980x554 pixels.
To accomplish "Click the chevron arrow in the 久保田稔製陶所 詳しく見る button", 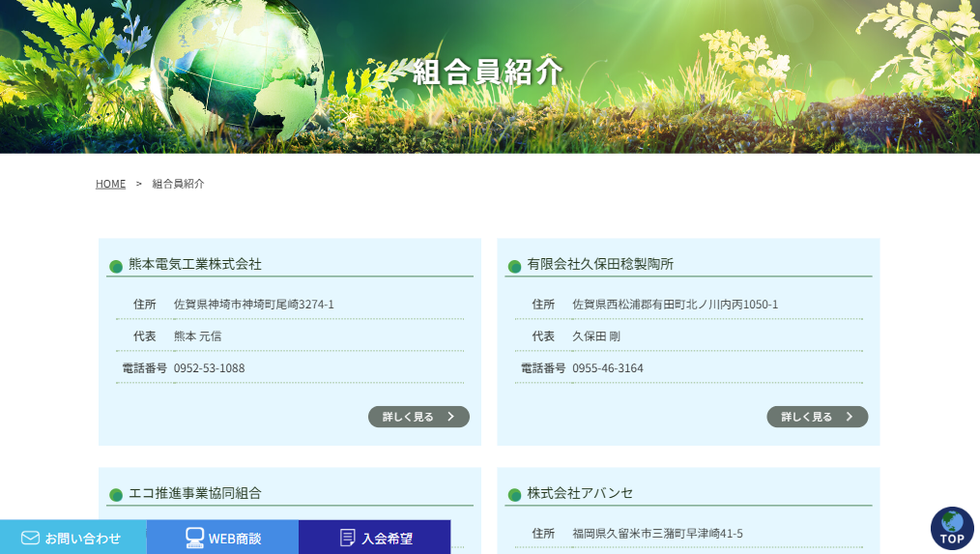I will (850, 417).
